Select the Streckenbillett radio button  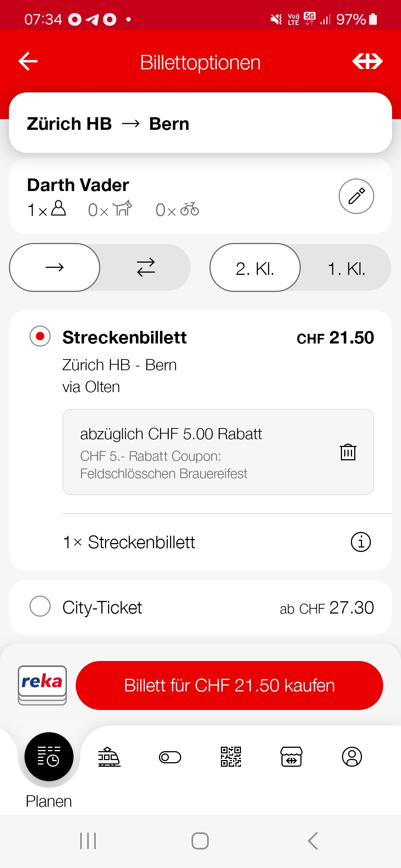(x=40, y=336)
